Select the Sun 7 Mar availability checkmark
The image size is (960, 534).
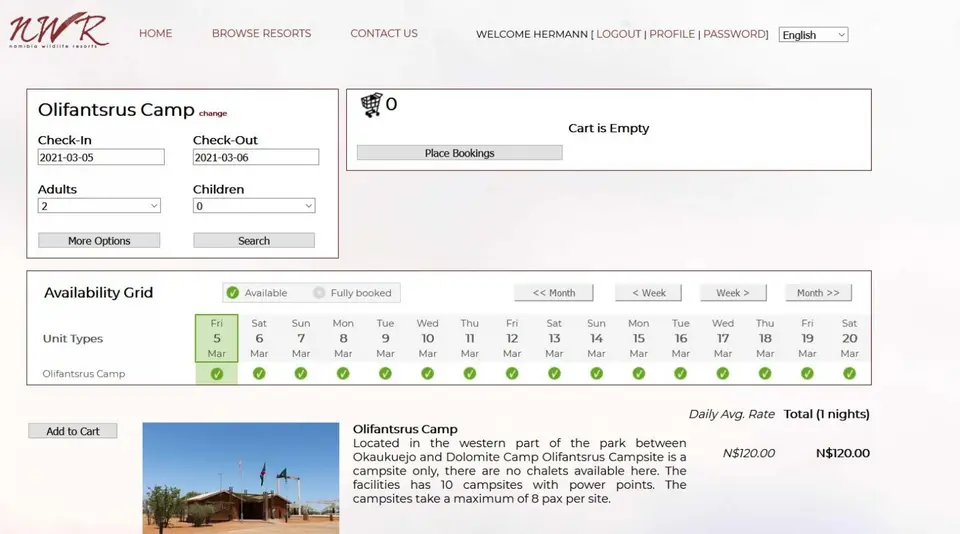click(x=301, y=373)
